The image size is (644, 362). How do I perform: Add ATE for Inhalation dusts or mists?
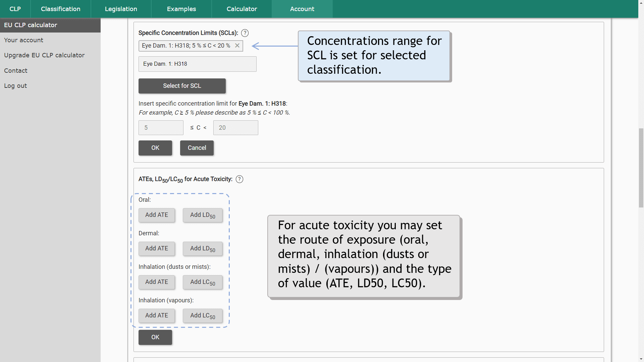(x=157, y=282)
